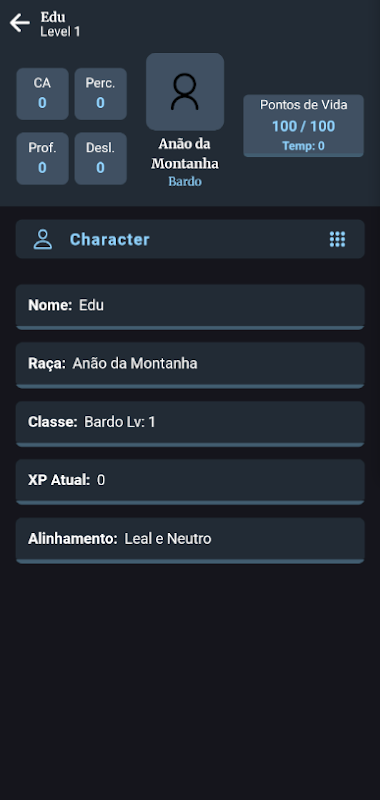Edit the Raça: Anão da Montanha field
This screenshot has width=380, height=800.
pos(190,365)
